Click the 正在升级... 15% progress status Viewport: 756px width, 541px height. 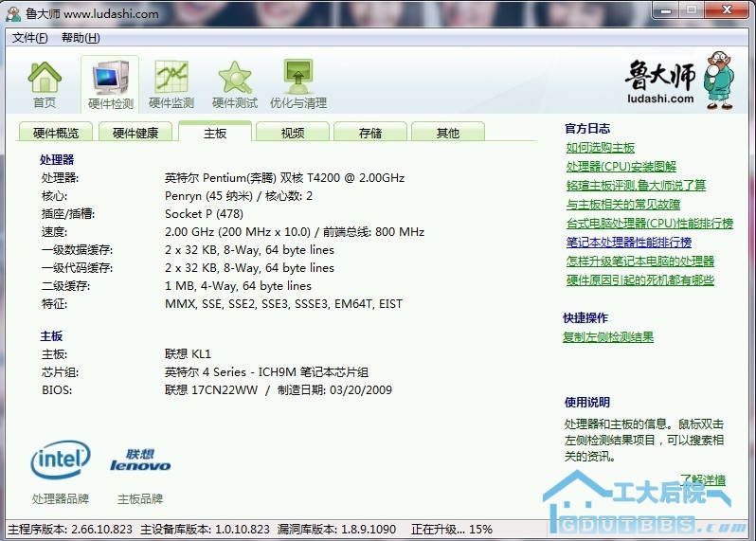[452, 530]
